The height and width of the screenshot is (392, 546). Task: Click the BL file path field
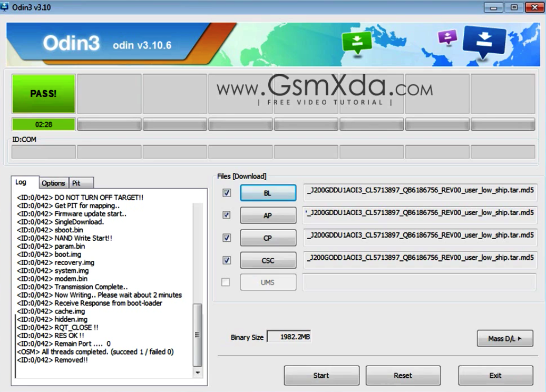pyautogui.click(x=420, y=192)
